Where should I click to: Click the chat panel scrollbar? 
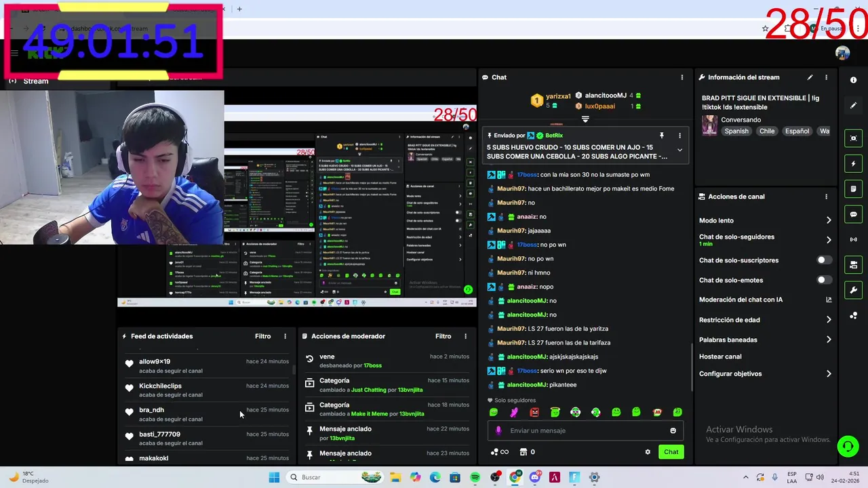692,366
